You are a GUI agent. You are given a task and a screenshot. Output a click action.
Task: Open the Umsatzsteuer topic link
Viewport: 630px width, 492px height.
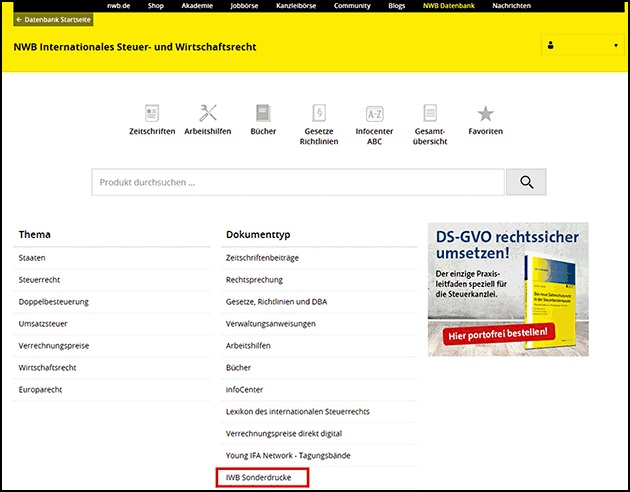42,324
